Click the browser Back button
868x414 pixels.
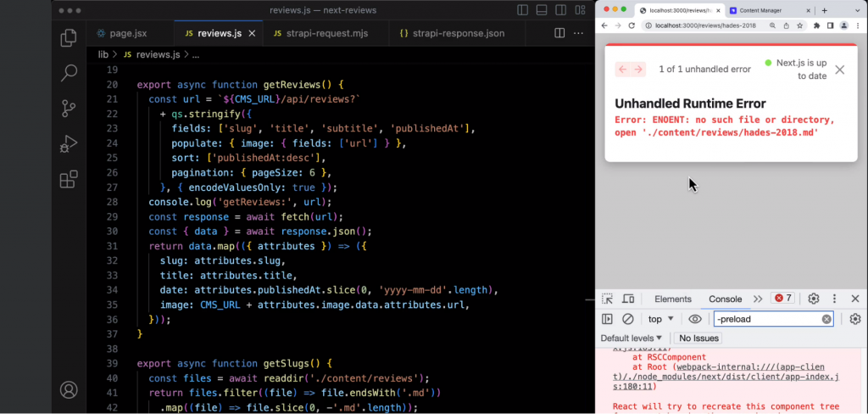[604, 25]
